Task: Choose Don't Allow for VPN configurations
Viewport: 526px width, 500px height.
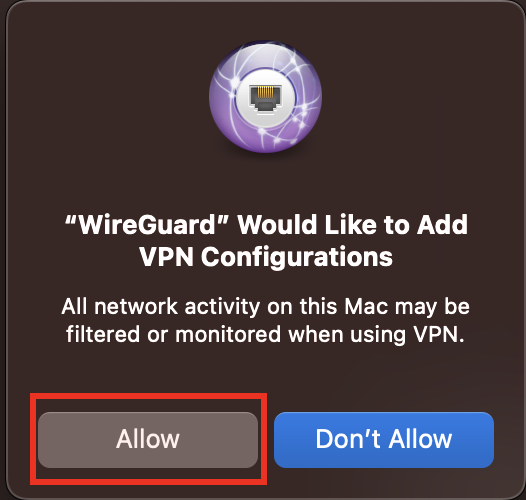Action: [x=384, y=440]
